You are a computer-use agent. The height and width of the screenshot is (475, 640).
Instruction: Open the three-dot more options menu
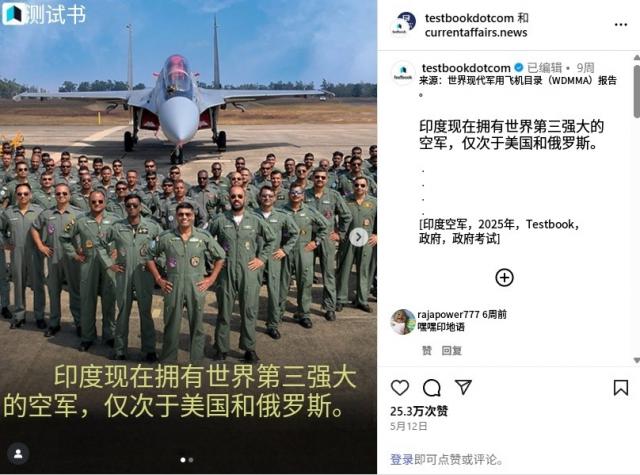pyautogui.click(x=621, y=25)
